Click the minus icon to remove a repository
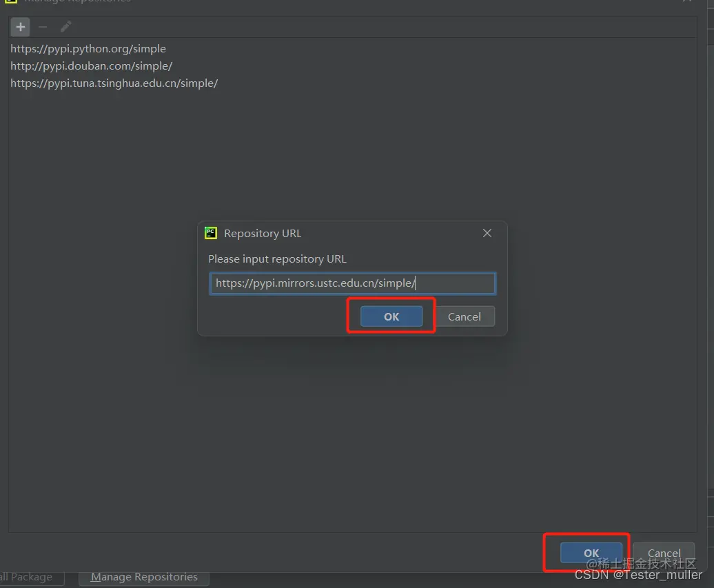Image resolution: width=714 pixels, height=588 pixels. pyautogui.click(x=43, y=28)
